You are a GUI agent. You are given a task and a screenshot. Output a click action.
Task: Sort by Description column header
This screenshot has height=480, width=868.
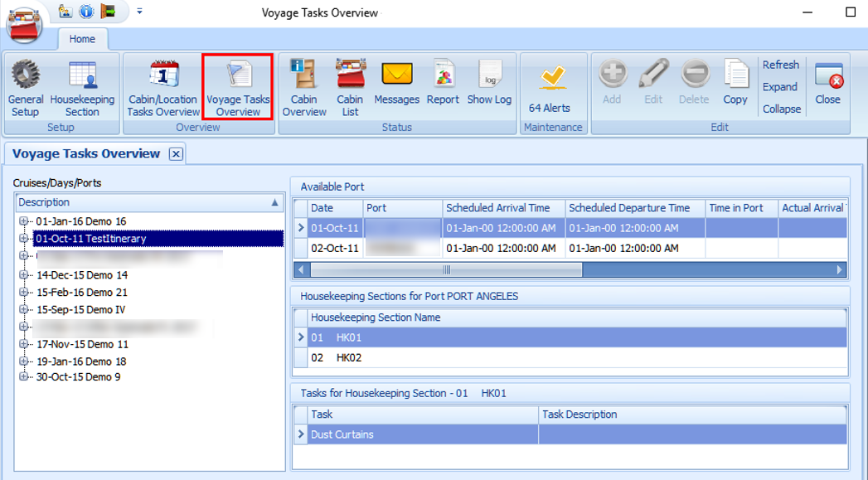coord(149,202)
